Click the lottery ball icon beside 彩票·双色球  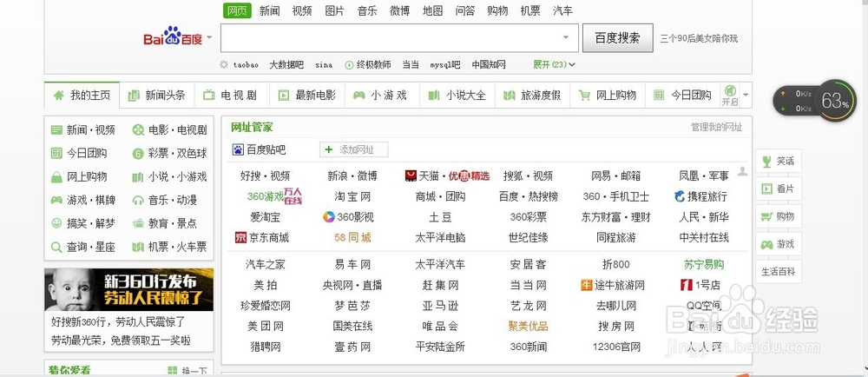pos(138,154)
